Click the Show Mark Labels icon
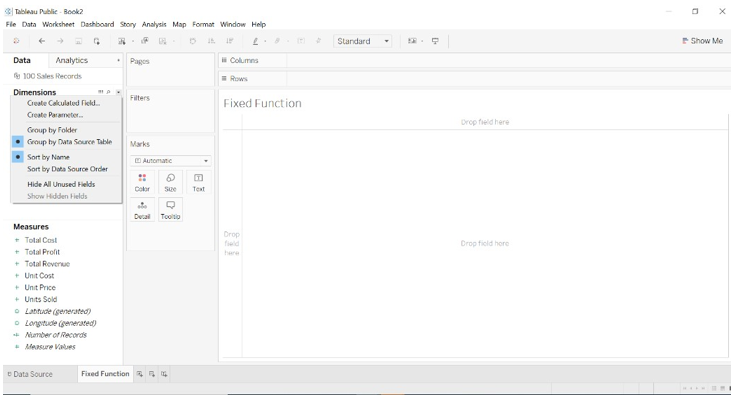 (301, 41)
